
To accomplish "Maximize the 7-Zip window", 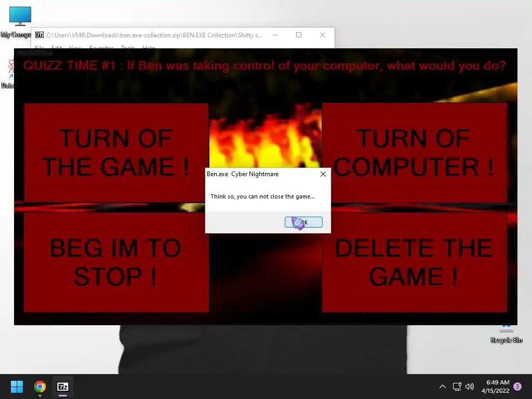I will [299, 35].
